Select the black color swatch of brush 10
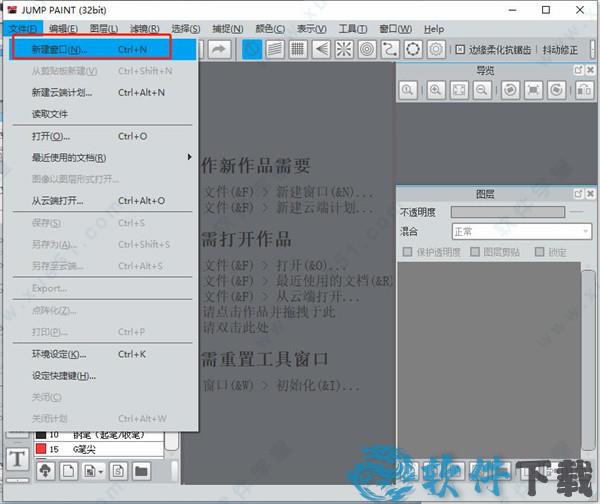600x504 pixels. [41, 435]
